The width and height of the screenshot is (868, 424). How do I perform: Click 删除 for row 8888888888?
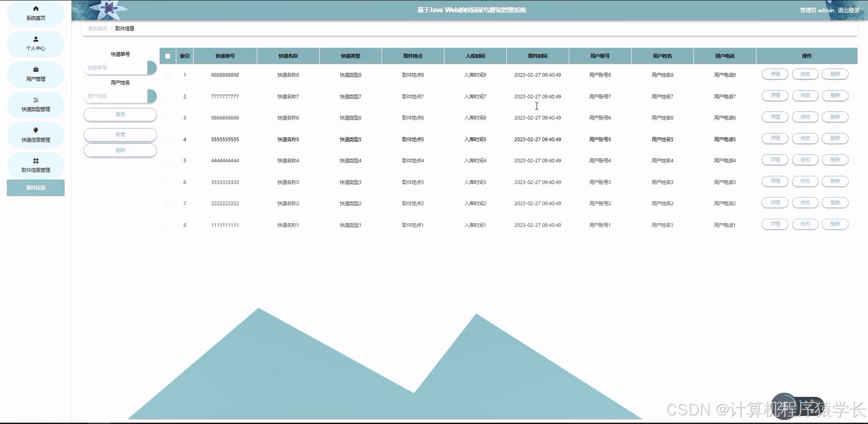click(835, 74)
